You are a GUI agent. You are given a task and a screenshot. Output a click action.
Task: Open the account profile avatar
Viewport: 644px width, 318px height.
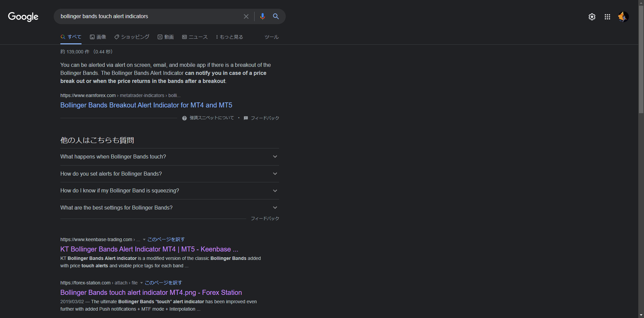(623, 17)
